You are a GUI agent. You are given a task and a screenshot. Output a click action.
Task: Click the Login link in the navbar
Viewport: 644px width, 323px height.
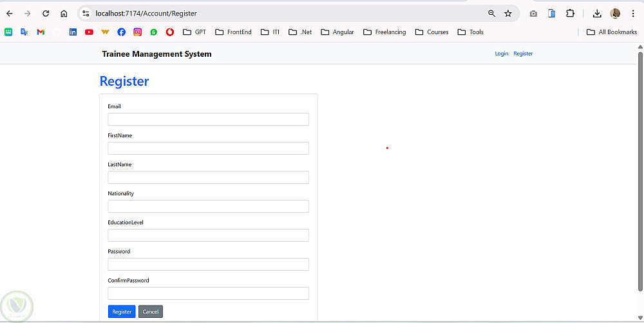[x=502, y=54]
